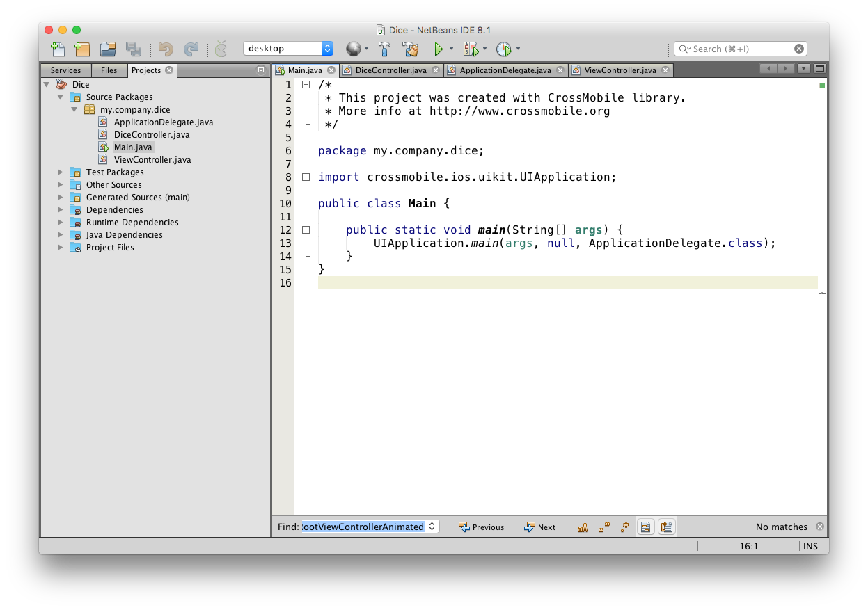The width and height of the screenshot is (868, 610).
Task: Click the Find text field
Action: [363, 527]
